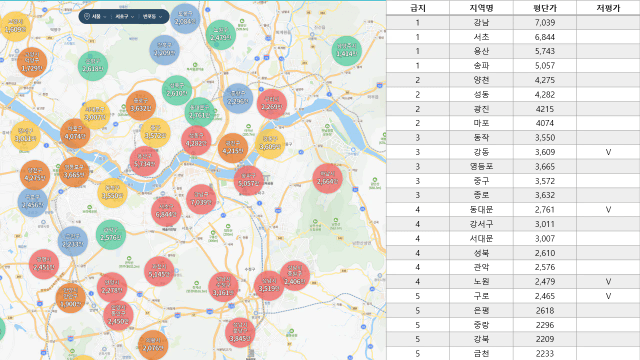Click the 금천 cell in the table

[x=481, y=353]
